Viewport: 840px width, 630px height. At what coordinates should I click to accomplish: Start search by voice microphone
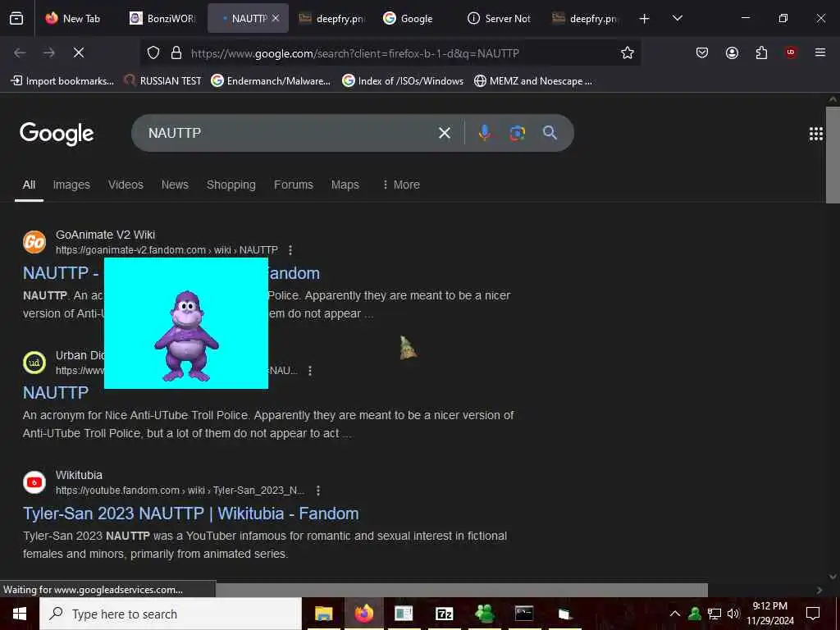tap(484, 133)
